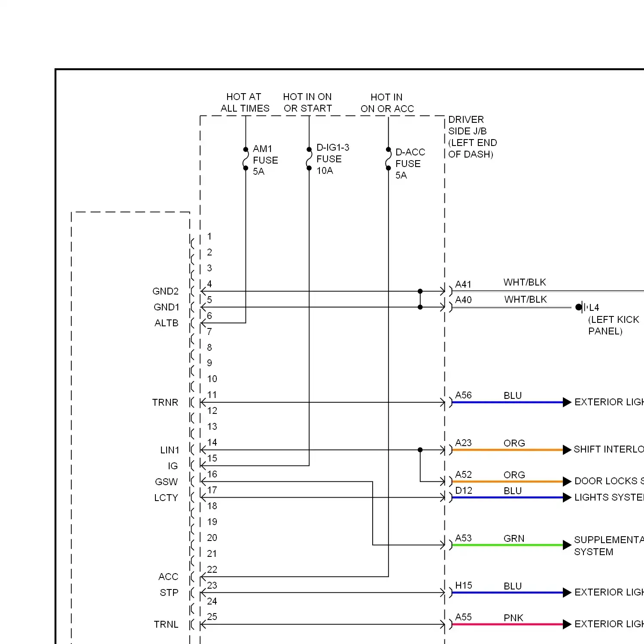
Task: Click BLU text on the D12 wire
Action: coord(513,491)
